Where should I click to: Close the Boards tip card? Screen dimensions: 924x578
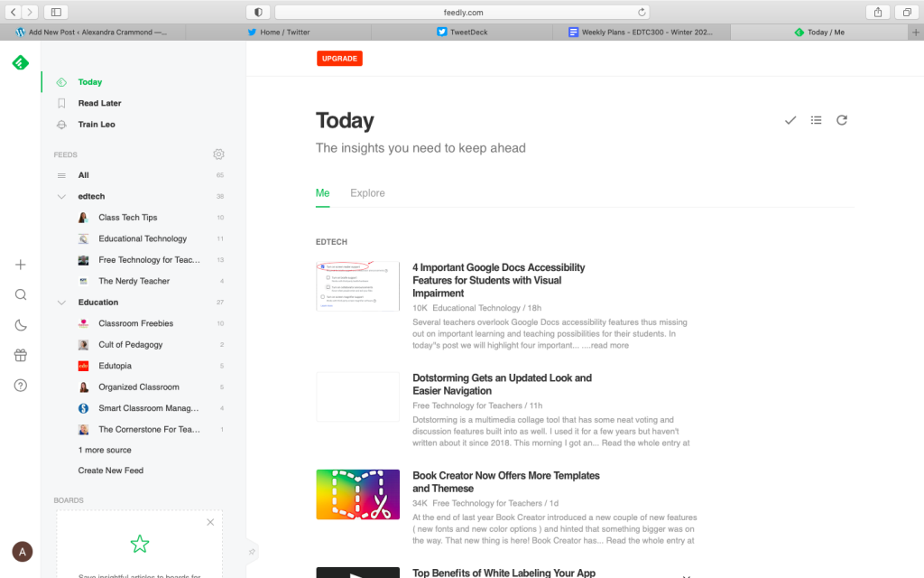click(x=210, y=522)
